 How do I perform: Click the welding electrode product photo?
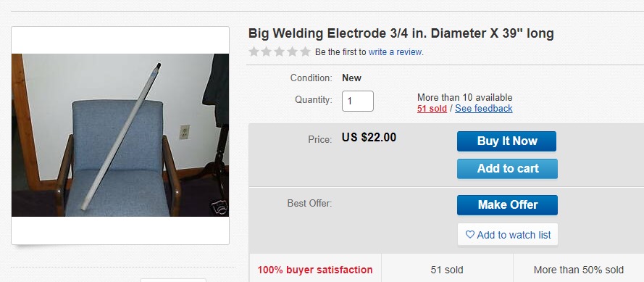120,136
